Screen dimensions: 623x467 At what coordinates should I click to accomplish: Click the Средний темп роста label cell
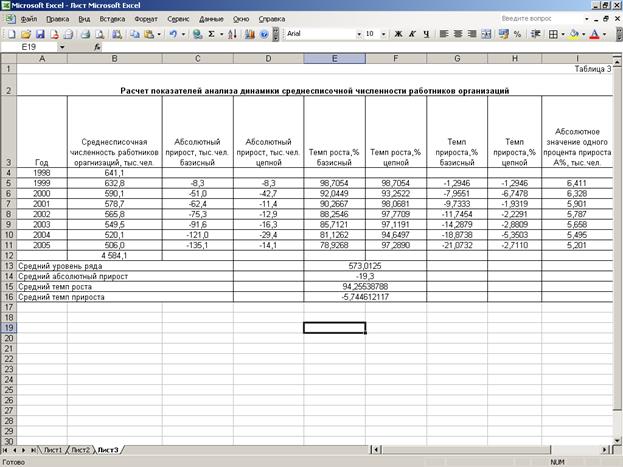(125, 287)
